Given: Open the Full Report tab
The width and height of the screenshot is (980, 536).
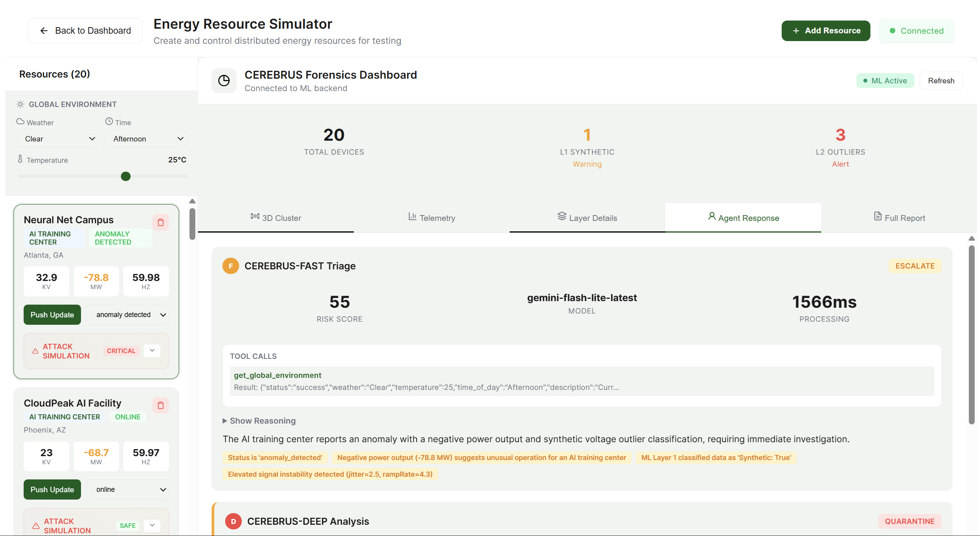Looking at the screenshot, I should tap(899, 218).
